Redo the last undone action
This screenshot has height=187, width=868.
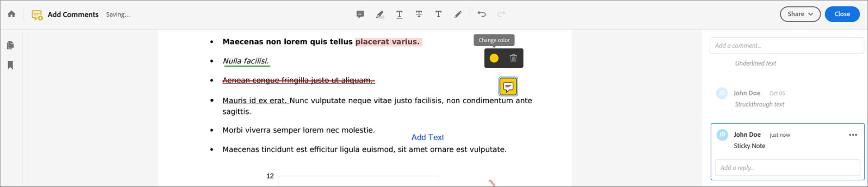pyautogui.click(x=501, y=14)
